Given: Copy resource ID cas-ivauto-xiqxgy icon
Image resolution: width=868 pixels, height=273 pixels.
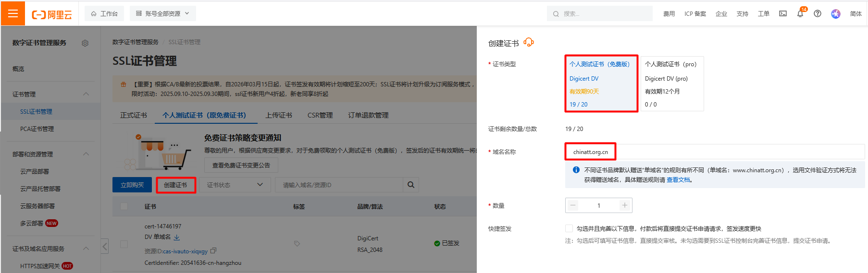Looking at the screenshot, I should pyautogui.click(x=213, y=251).
